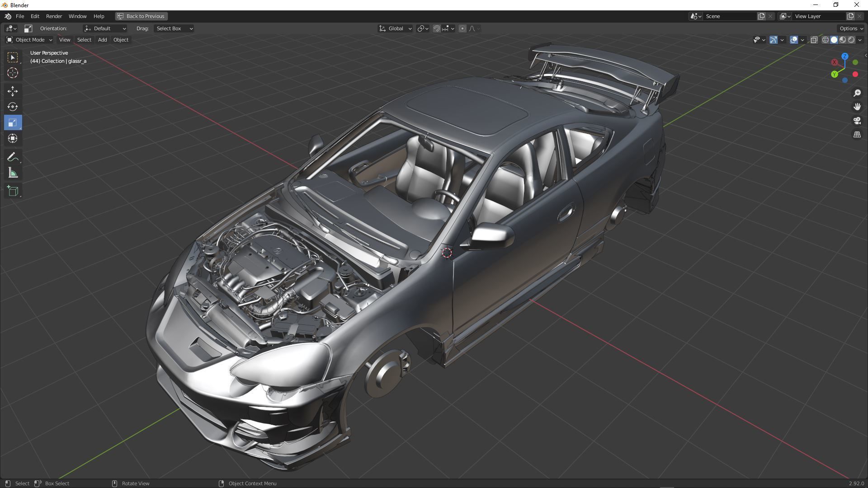Open the viewport Add menu
868x488 pixels.
coord(103,40)
